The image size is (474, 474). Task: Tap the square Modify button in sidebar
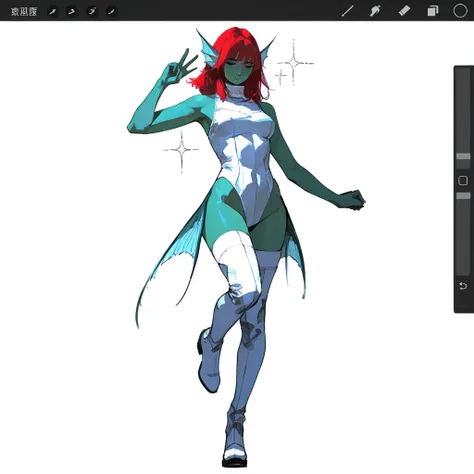(x=463, y=181)
